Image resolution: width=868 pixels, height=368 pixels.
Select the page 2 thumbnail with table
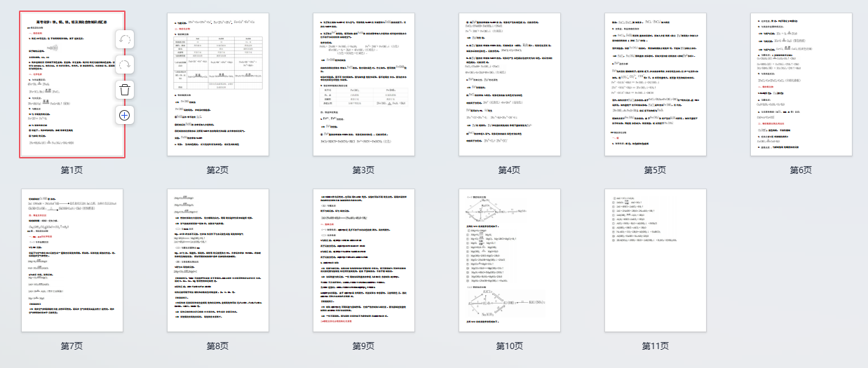pos(217,84)
